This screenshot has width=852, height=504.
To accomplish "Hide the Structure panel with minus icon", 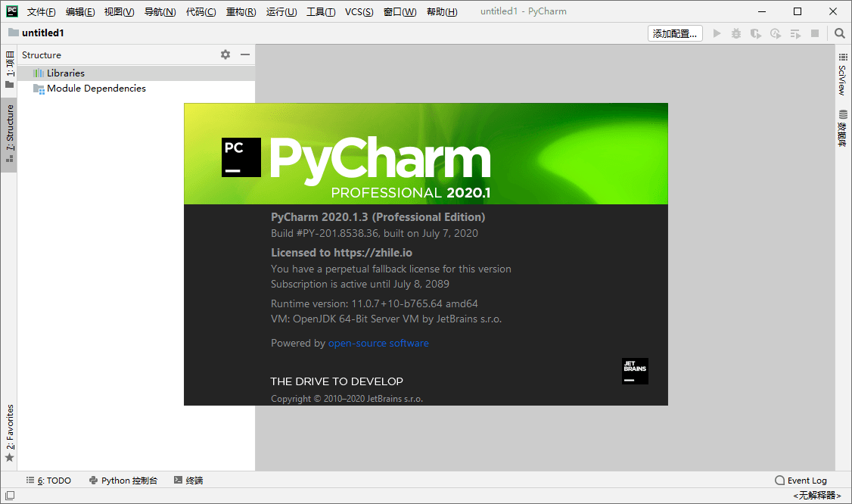I will (x=245, y=54).
